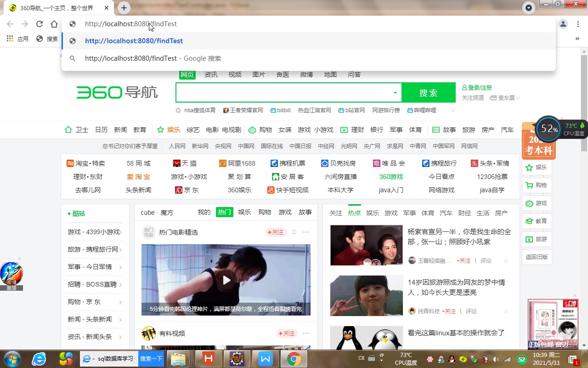Switch to the 图片 search tab

259,75
